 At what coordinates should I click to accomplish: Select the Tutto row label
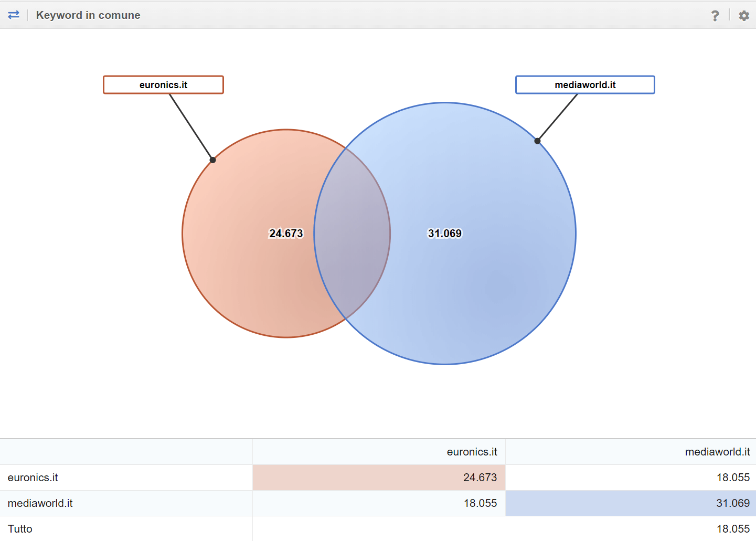[x=20, y=529]
